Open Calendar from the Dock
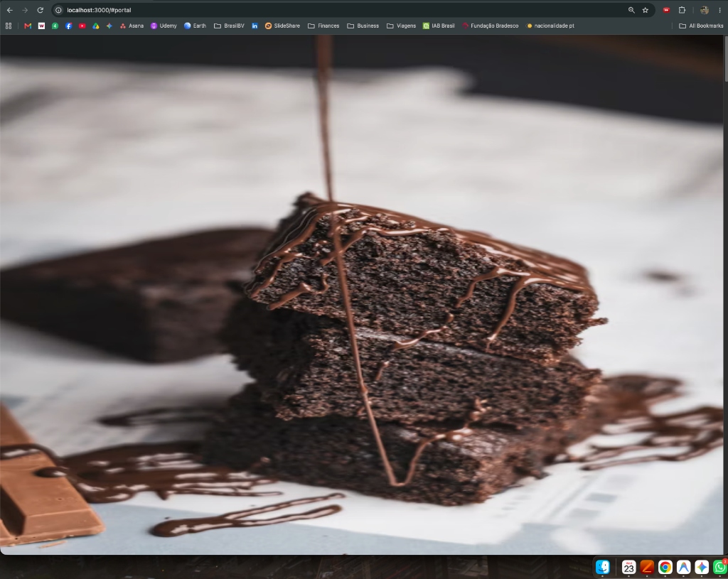The image size is (728, 579). 628,567
